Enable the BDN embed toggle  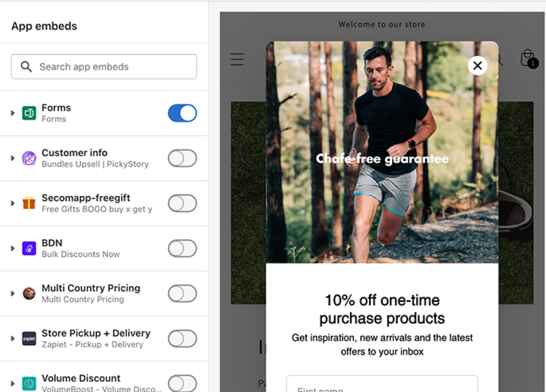tap(182, 248)
